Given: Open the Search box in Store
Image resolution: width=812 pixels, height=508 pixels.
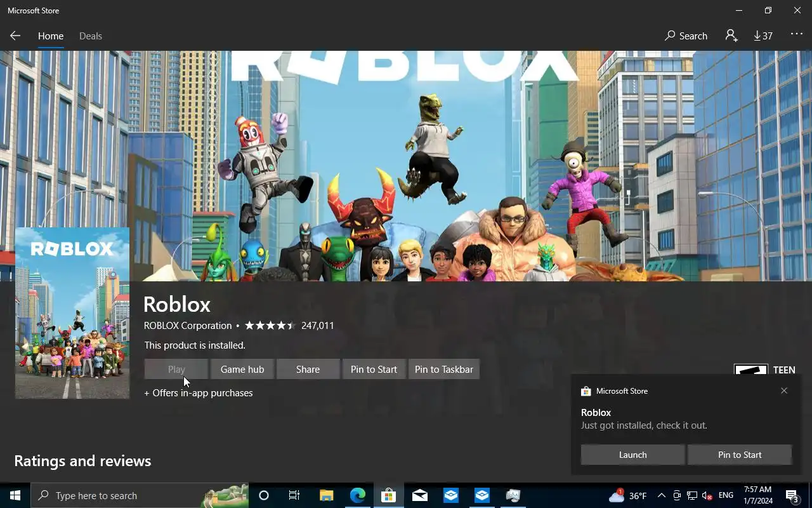Looking at the screenshot, I should coord(686,36).
